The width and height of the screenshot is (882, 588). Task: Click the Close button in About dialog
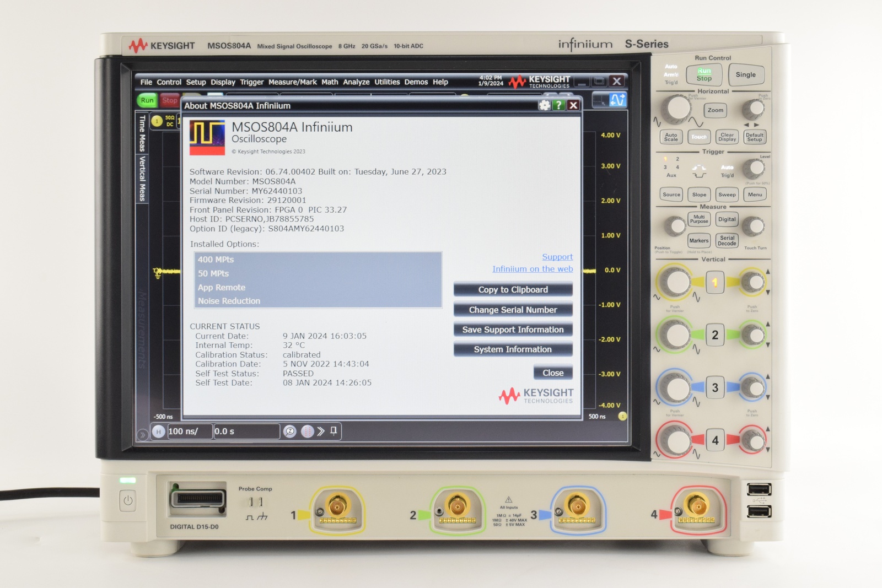[553, 373]
